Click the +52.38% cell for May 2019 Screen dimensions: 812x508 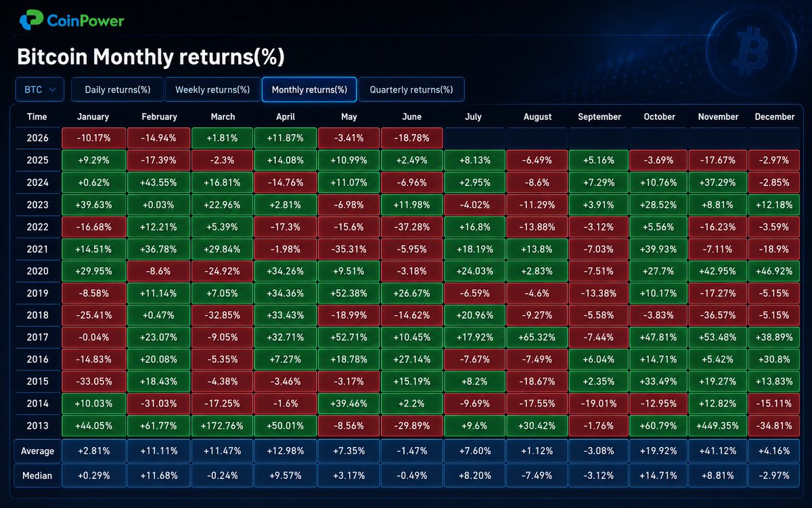[x=349, y=294]
